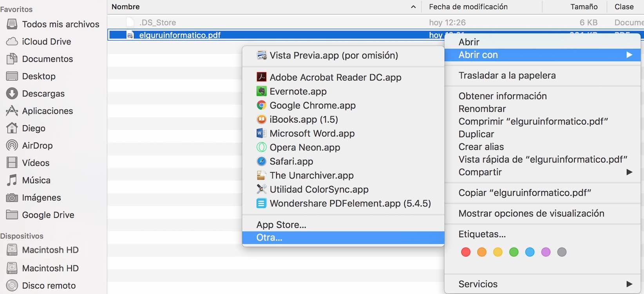Click the Google Chrome app icon
The height and width of the screenshot is (294, 644).
261,105
